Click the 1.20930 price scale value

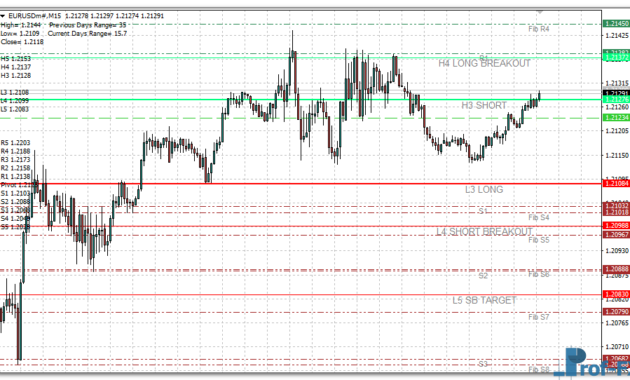click(617, 251)
